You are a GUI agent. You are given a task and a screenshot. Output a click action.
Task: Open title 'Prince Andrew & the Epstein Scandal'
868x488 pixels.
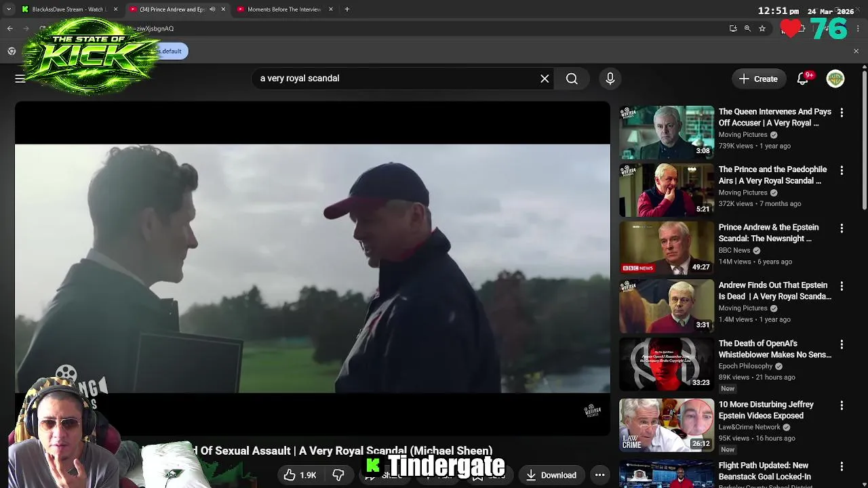(768, 232)
